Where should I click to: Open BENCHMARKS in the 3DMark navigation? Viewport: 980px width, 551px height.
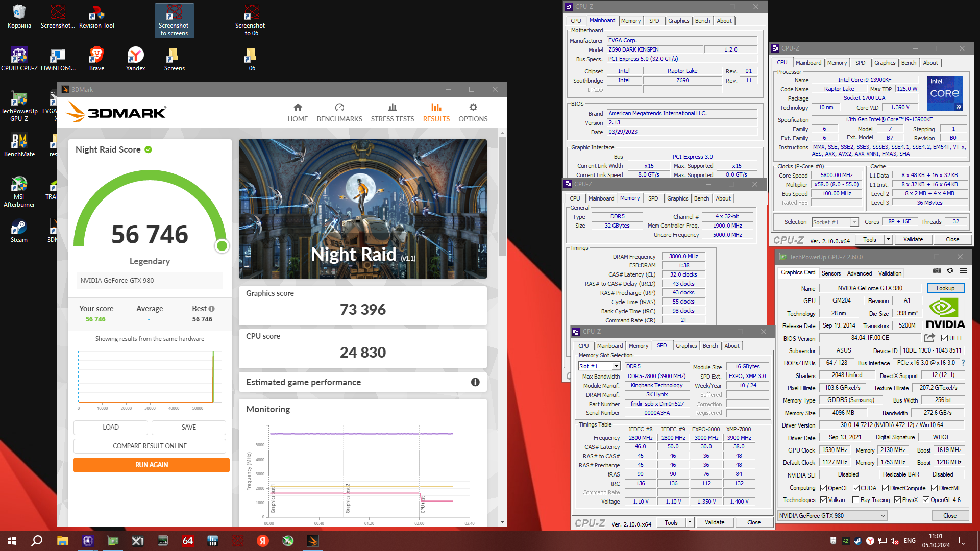click(x=339, y=113)
